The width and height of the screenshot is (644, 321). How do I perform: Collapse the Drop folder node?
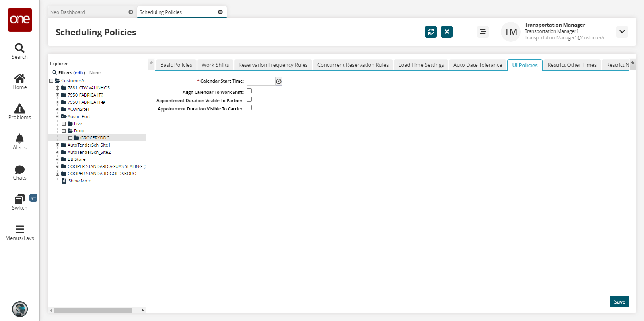64,131
